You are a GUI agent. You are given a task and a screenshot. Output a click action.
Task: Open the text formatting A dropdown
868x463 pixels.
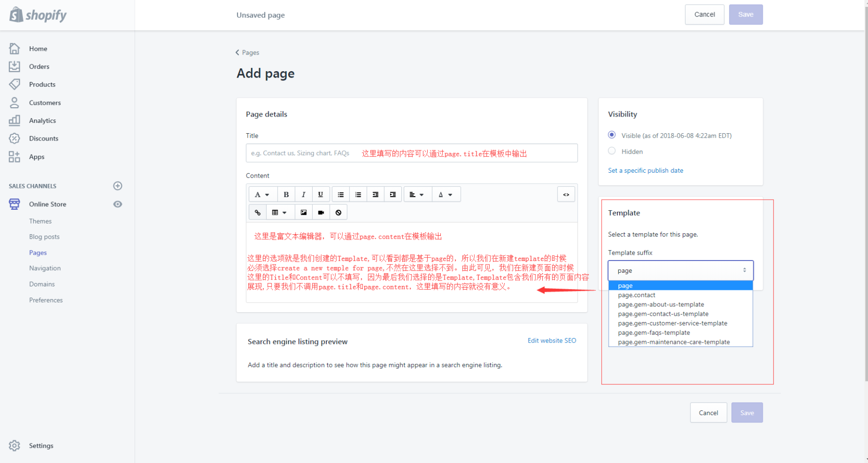(x=263, y=194)
